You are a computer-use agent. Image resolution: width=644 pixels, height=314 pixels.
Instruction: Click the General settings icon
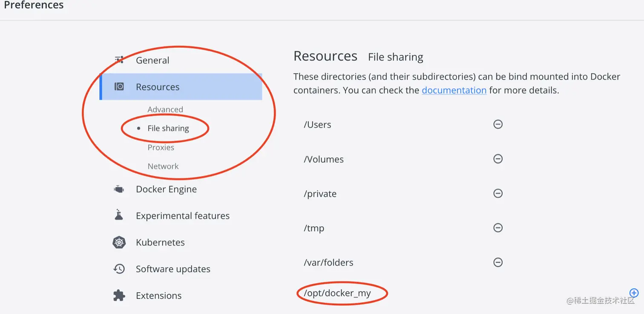(x=119, y=60)
